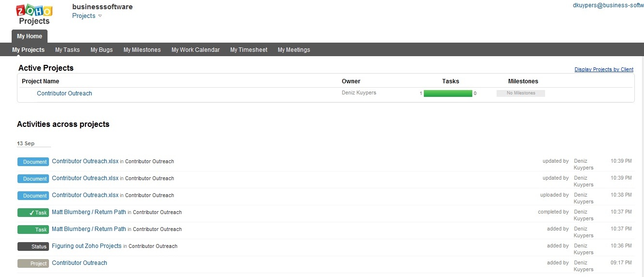The height and width of the screenshot is (277, 644).
Task: Click the Document badge of uploaded file
Action: [33, 196]
